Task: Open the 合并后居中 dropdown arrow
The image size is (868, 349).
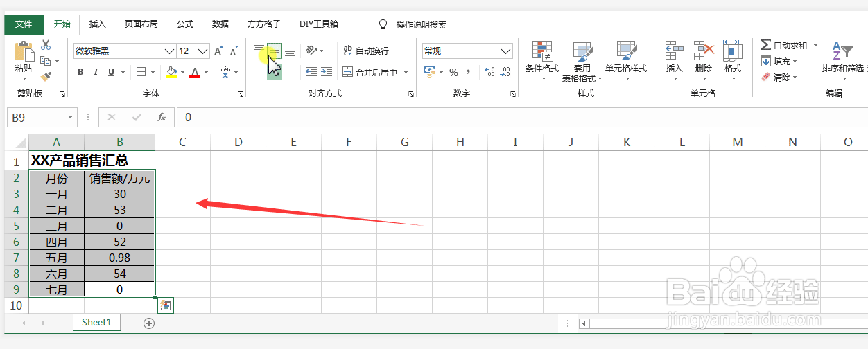Action: (x=406, y=72)
